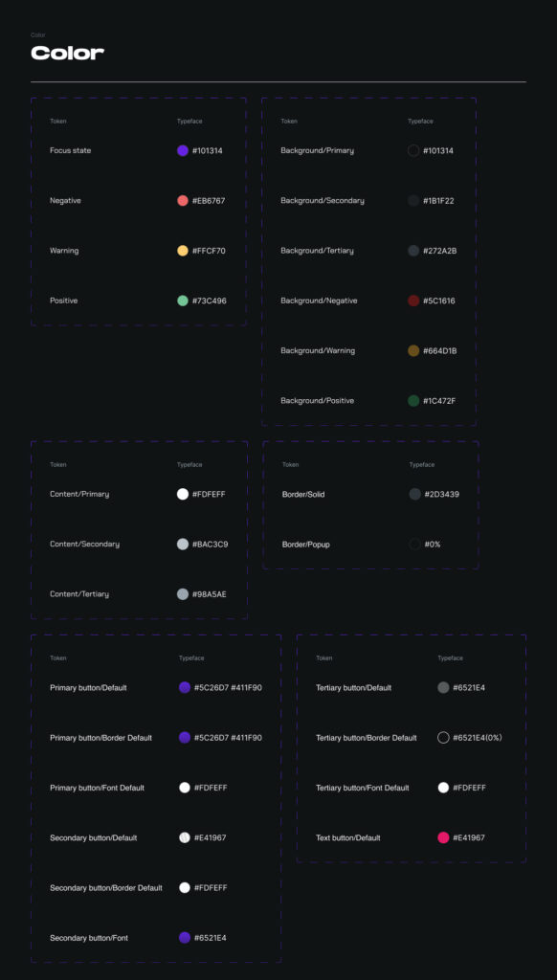Select the Color page heading
Viewport: 557px width, 980px height.
(x=68, y=54)
